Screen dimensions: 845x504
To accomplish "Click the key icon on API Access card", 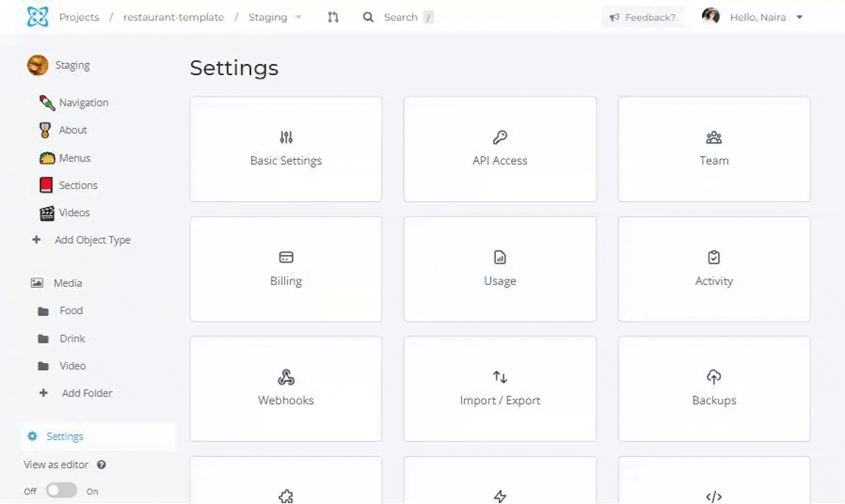I will point(500,137).
